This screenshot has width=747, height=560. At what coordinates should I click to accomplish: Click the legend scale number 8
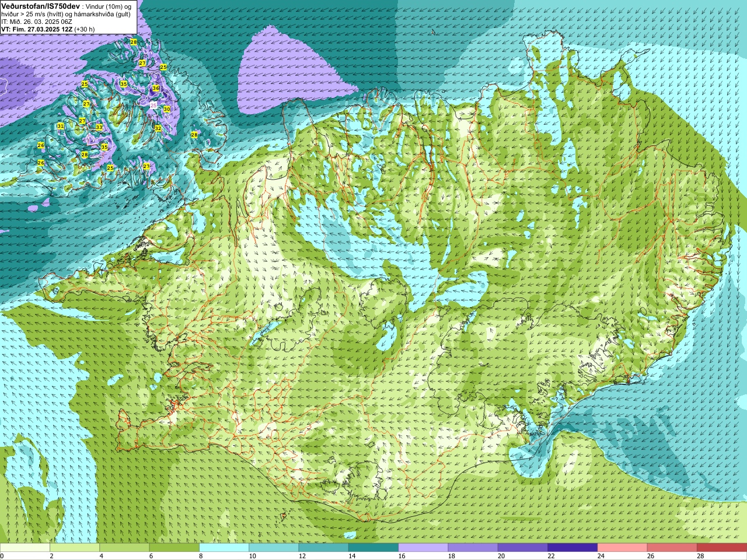pyautogui.click(x=200, y=556)
